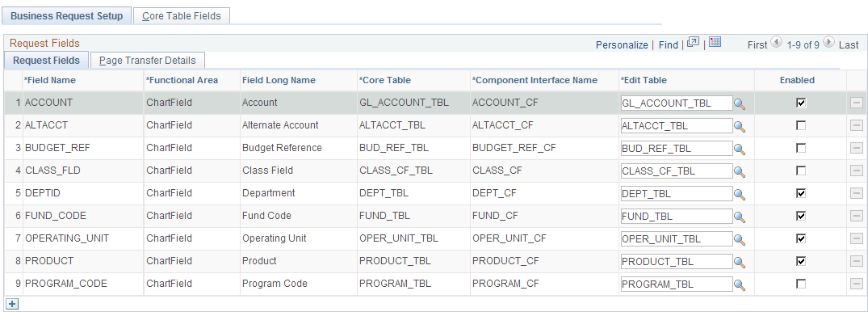Viewport: 868px width, 316px height.
Task: Open grid in new window icon
Action: (x=693, y=43)
